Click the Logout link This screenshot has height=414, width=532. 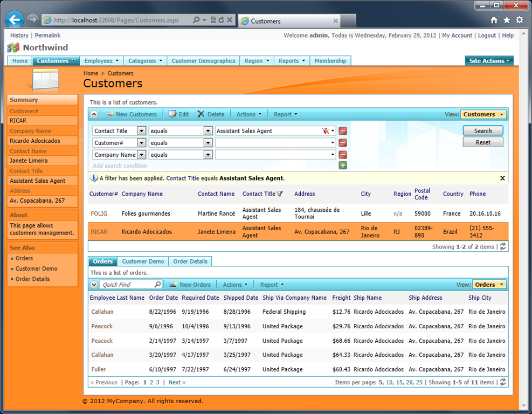tap(487, 35)
